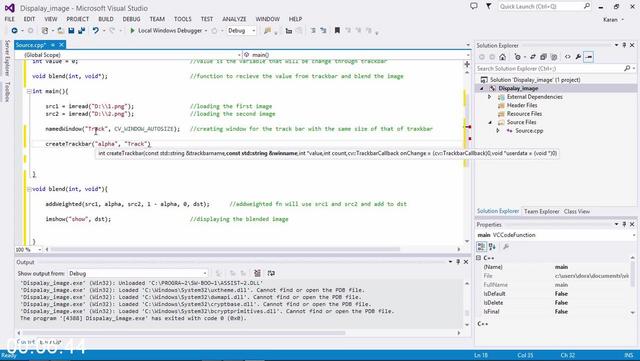Toggle auto-hide pin on Solution Explorer
Image resolution: width=640 pixels, height=361 pixels.
624,45
